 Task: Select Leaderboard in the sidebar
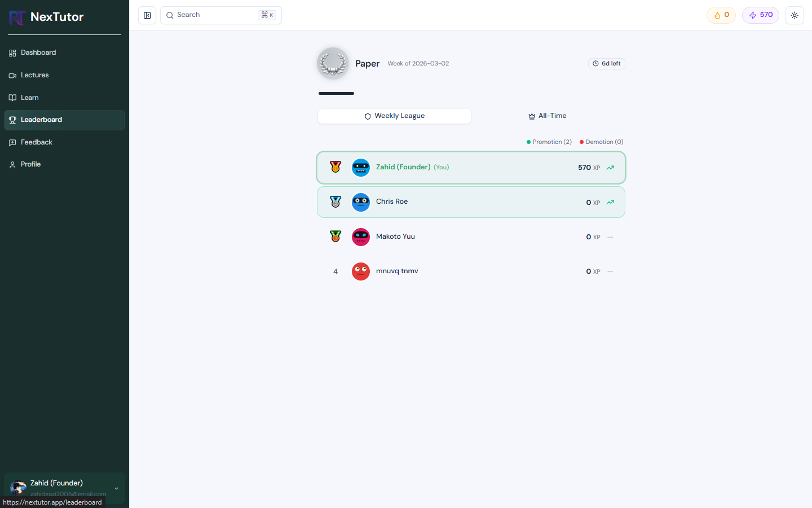(64, 120)
